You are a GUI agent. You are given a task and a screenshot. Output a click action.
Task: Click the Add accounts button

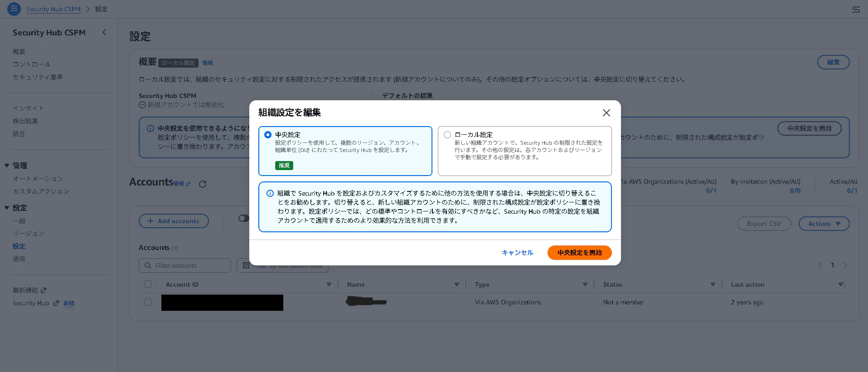174,221
